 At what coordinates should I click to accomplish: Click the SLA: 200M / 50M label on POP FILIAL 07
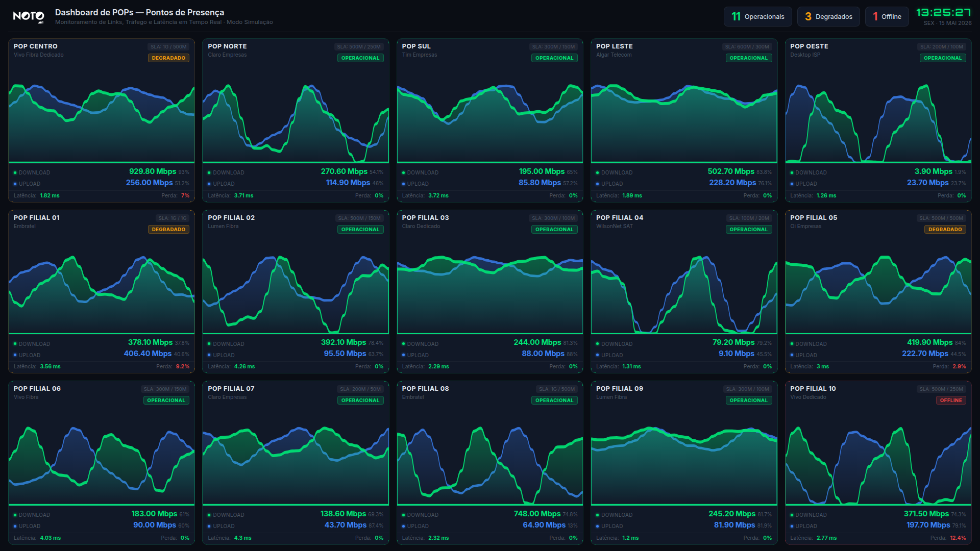click(360, 389)
